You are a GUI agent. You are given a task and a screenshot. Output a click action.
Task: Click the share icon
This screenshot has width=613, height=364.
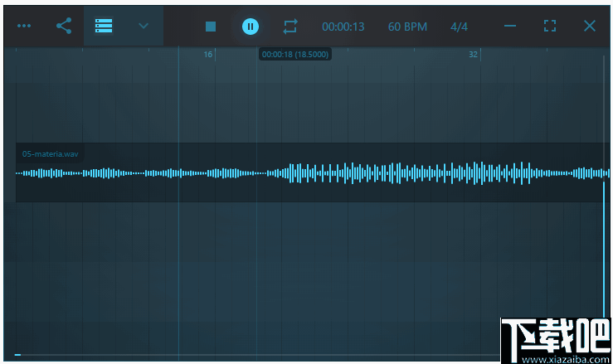(x=64, y=26)
